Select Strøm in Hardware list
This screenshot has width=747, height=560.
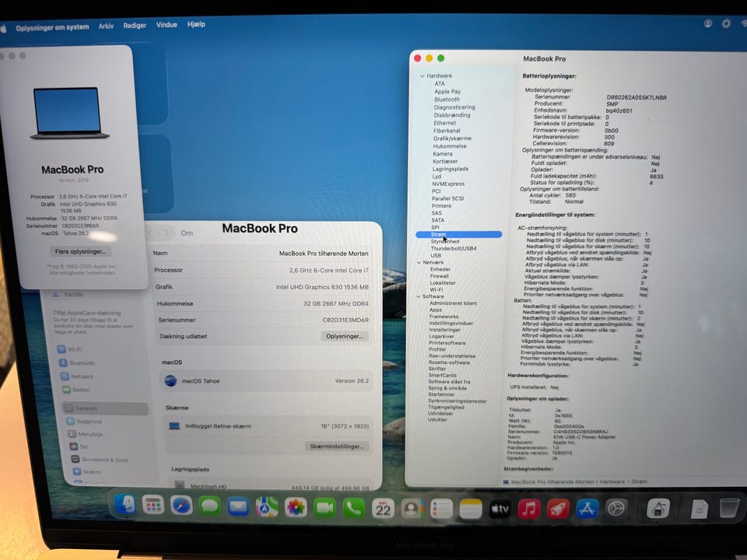click(x=459, y=234)
